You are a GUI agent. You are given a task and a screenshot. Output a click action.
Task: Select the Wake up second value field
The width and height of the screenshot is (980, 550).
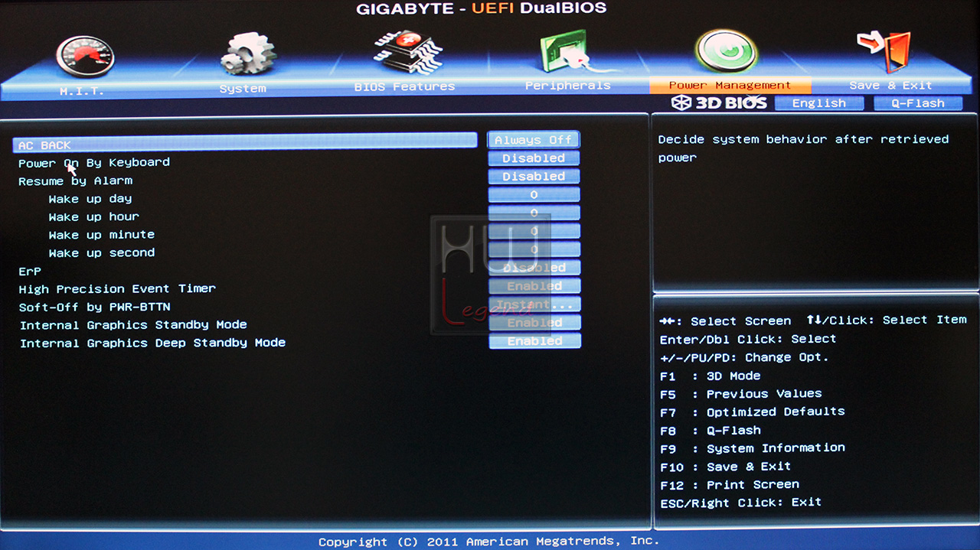click(x=534, y=249)
